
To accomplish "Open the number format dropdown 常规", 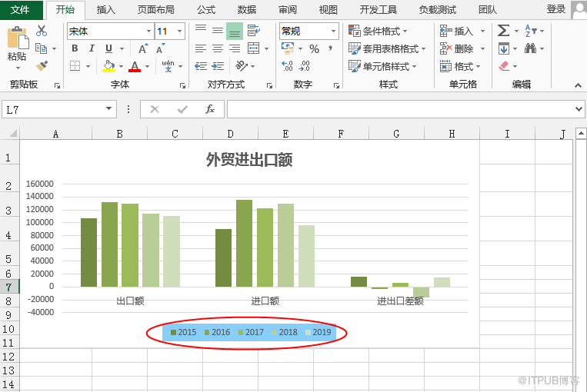I will [309, 31].
